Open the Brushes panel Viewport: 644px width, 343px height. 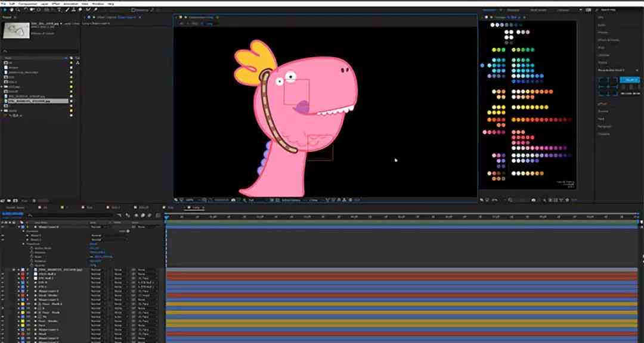pos(603,111)
